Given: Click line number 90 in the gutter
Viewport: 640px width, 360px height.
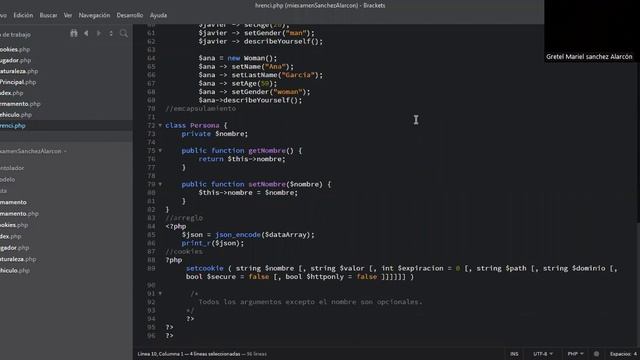Looking at the screenshot, I should coord(151,285).
